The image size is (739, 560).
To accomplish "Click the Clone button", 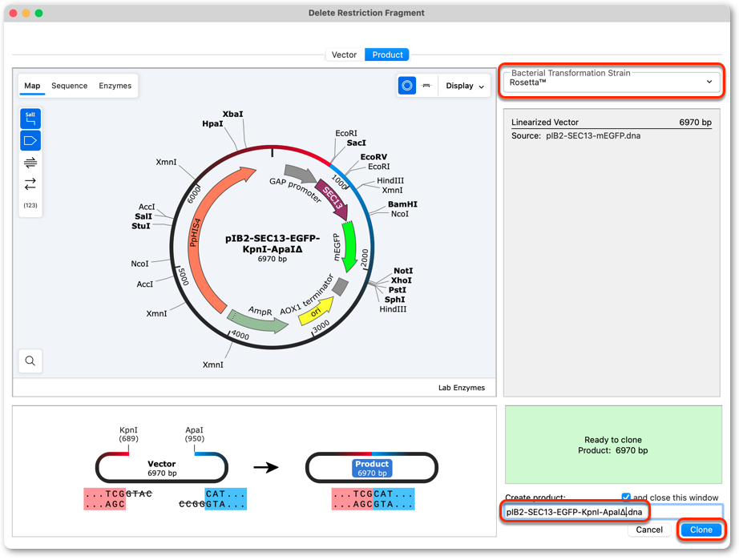I will coord(701,530).
